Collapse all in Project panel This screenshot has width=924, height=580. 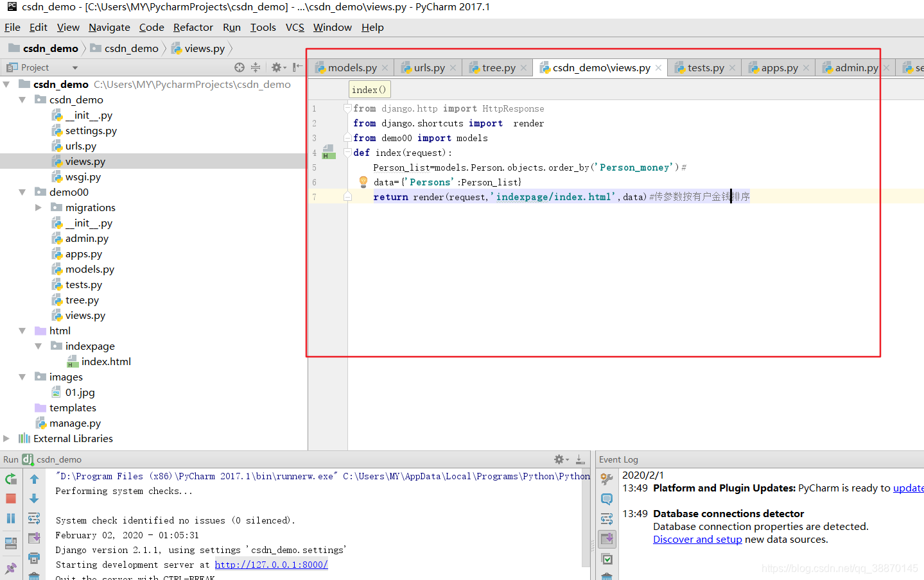coord(256,67)
